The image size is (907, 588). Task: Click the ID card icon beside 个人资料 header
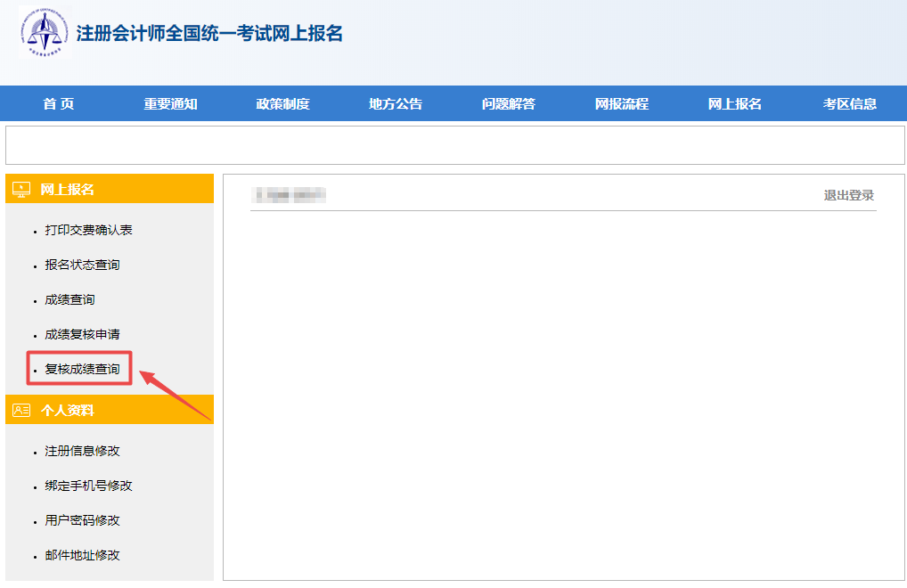(22, 410)
